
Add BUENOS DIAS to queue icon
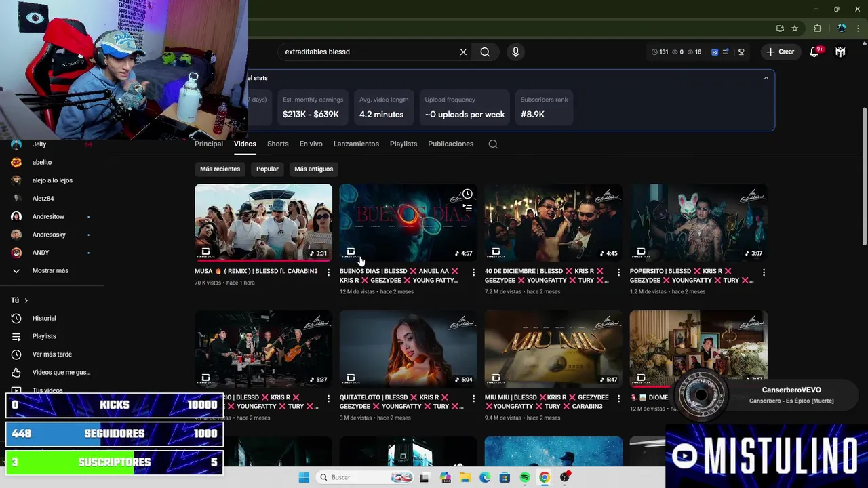click(467, 208)
